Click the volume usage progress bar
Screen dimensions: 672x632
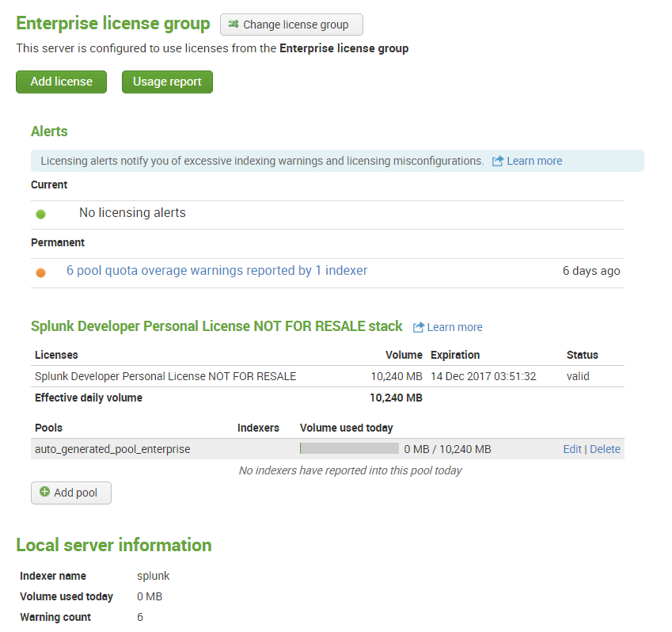pos(349,447)
